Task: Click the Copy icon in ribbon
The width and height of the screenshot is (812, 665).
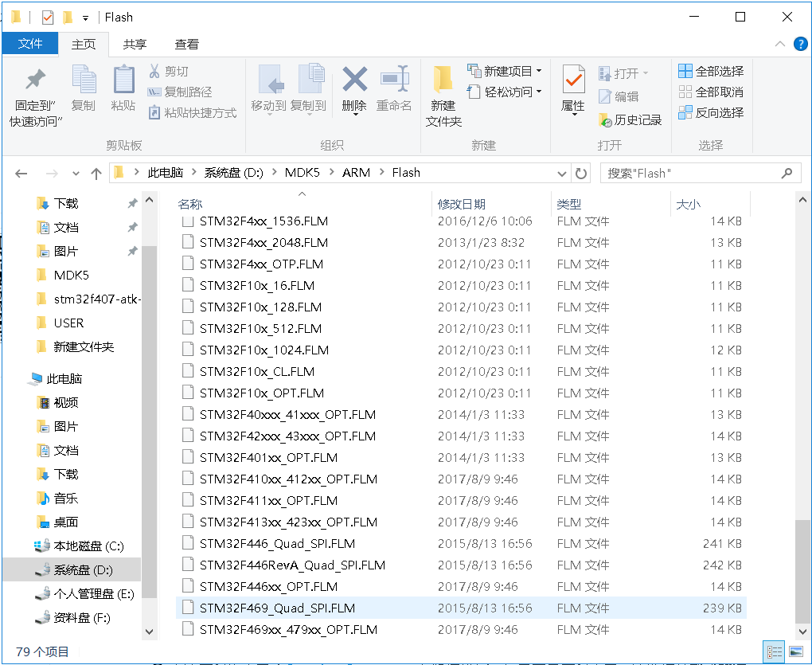Action: pos(84,79)
